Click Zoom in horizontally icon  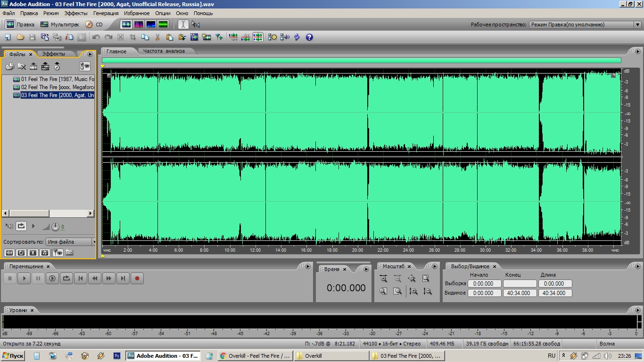pyautogui.click(x=383, y=279)
